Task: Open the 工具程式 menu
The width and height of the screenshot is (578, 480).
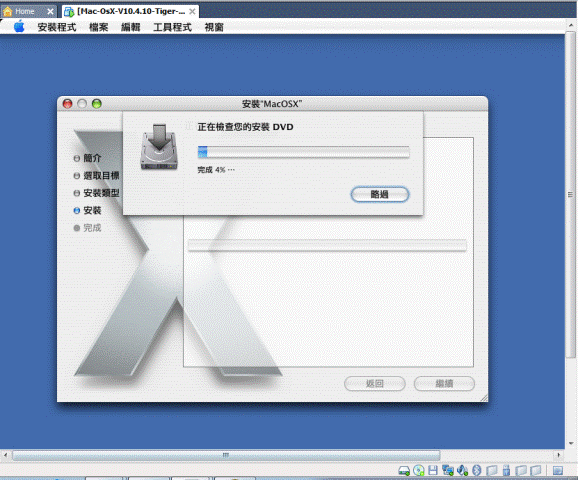Action: [x=173, y=27]
